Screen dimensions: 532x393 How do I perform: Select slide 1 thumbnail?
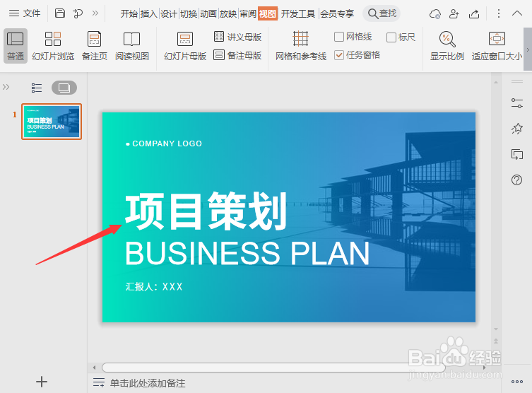(x=52, y=122)
